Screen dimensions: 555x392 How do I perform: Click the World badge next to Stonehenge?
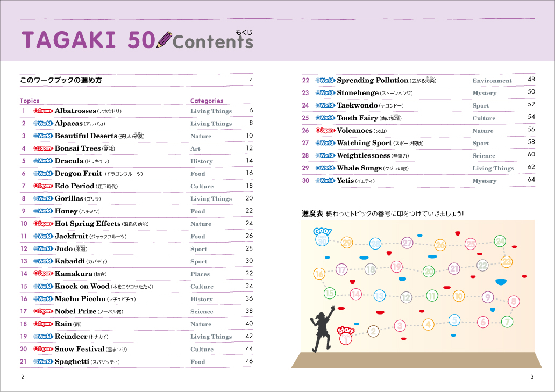tap(325, 93)
